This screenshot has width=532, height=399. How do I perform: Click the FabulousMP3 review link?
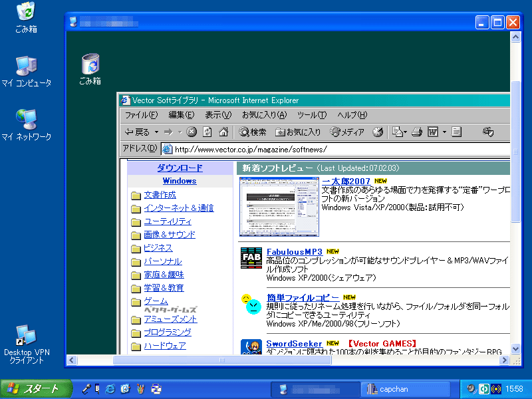click(294, 252)
